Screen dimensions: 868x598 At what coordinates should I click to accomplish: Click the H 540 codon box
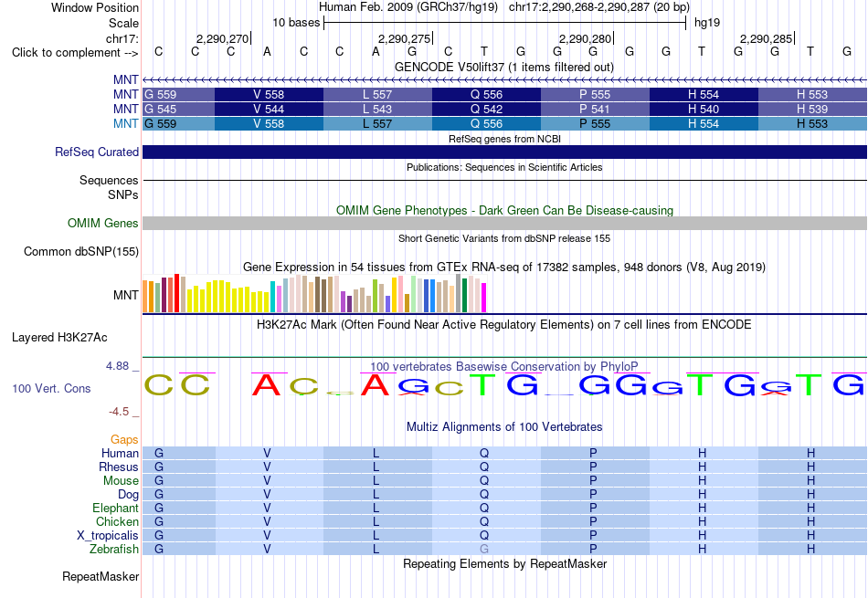click(704, 109)
